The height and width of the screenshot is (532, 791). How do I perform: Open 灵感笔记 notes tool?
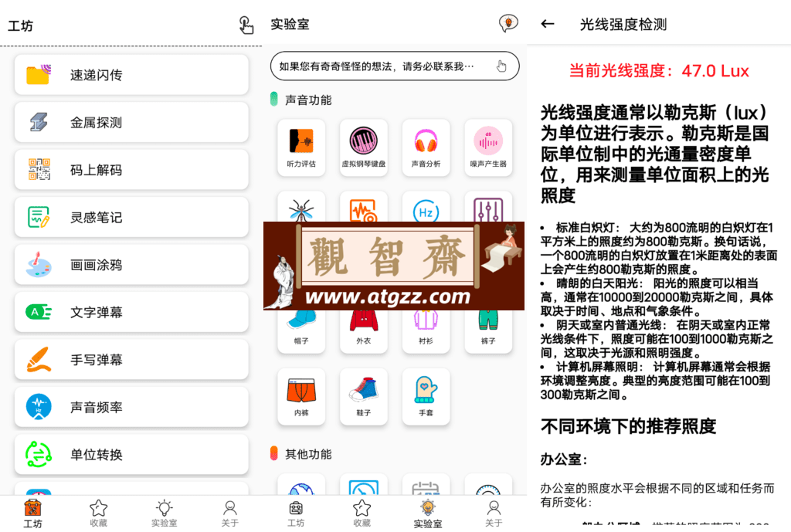tap(131, 217)
